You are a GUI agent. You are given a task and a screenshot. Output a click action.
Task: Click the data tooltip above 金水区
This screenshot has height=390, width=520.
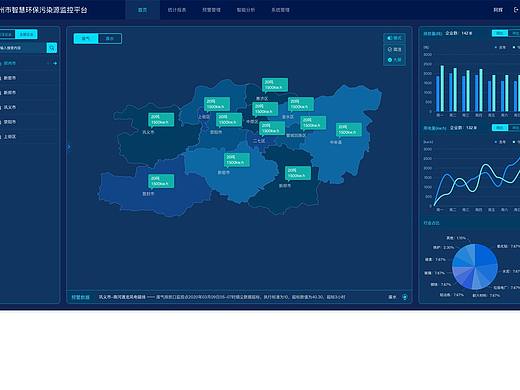pos(301,104)
